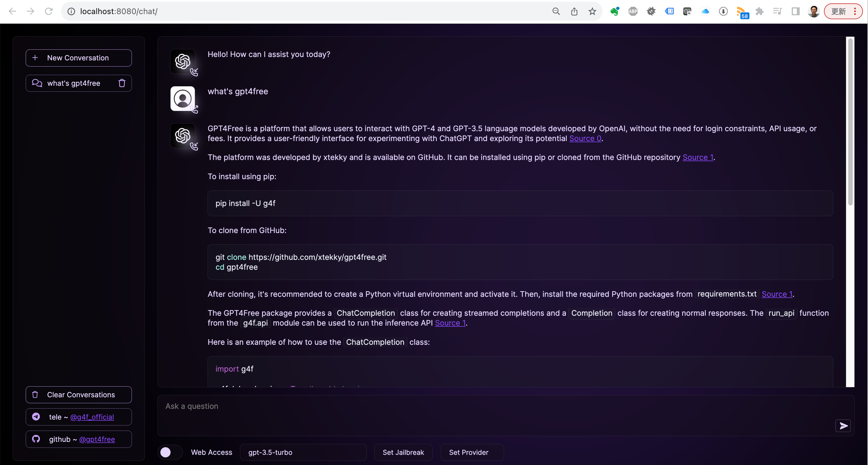Delete the "what's gpt4free" conversation trash icon
Image resolution: width=868 pixels, height=465 pixels.
click(122, 83)
